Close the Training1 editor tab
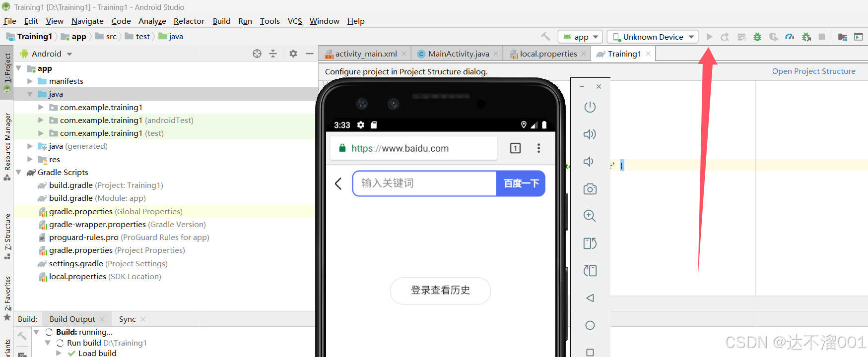 tap(648, 54)
